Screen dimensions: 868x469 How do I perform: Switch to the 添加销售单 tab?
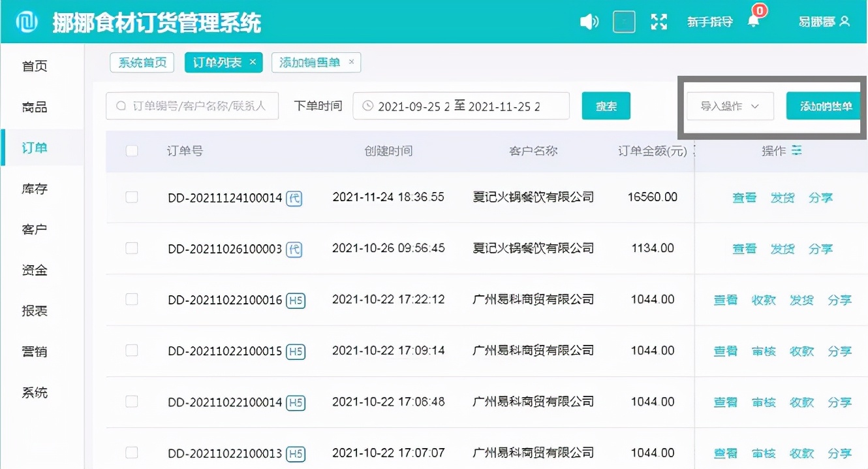(x=311, y=63)
